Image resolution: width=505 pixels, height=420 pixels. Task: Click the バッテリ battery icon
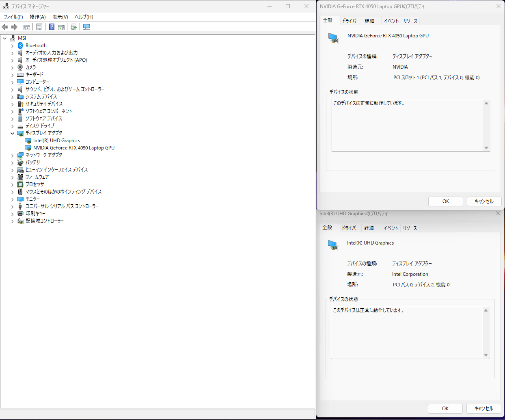click(x=20, y=162)
